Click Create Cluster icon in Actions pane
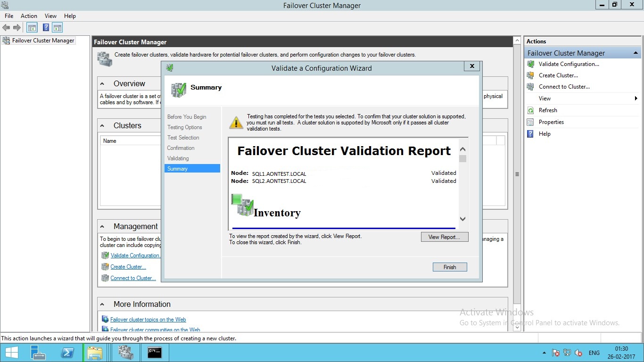This screenshot has width=644, height=362. pyautogui.click(x=531, y=75)
